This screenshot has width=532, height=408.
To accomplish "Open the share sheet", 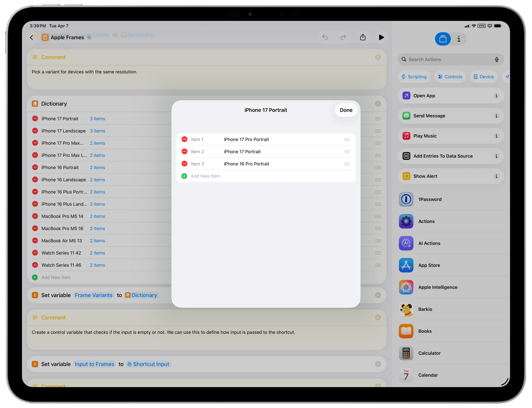I will [363, 37].
